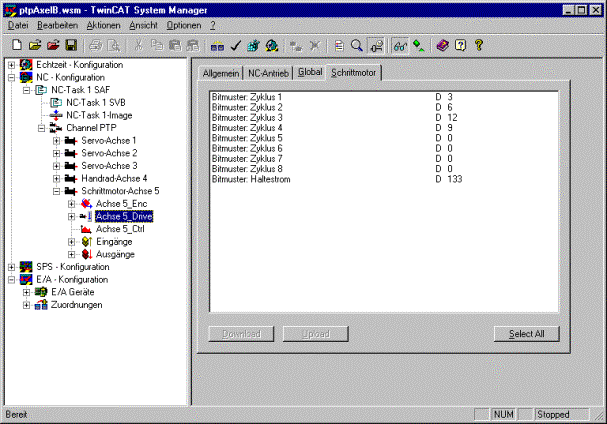Click the checkmark Check configuration icon
Screen dimensions: 607x424
[x=235, y=46]
